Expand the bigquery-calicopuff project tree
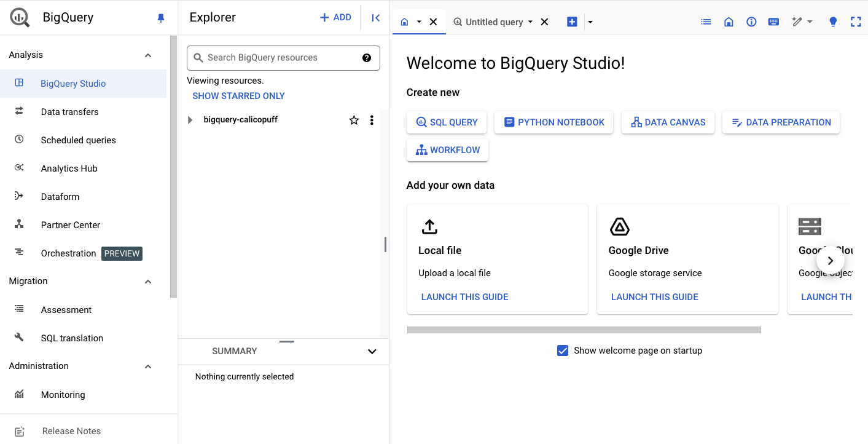The image size is (868, 444). coord(190,120)
